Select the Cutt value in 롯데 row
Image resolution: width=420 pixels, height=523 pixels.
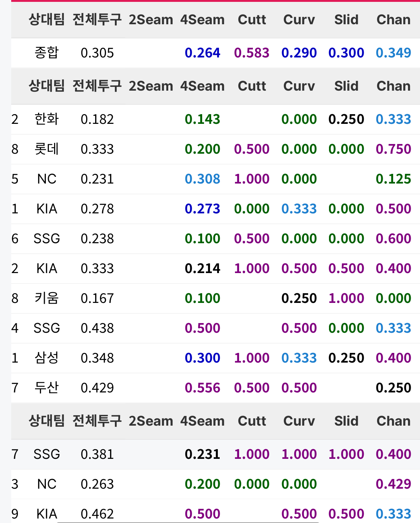point(252,149)
